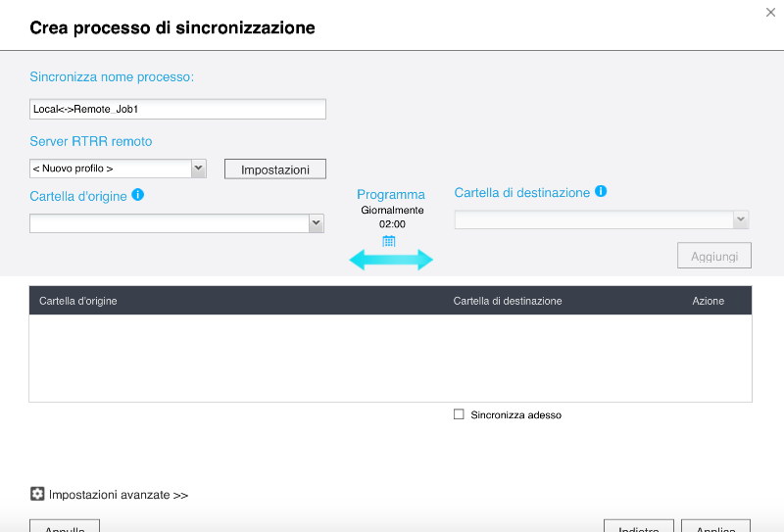Open the Server RTRR remoto profile dropdown
Viewport: 784px width, 532px height.
[198, 169]
